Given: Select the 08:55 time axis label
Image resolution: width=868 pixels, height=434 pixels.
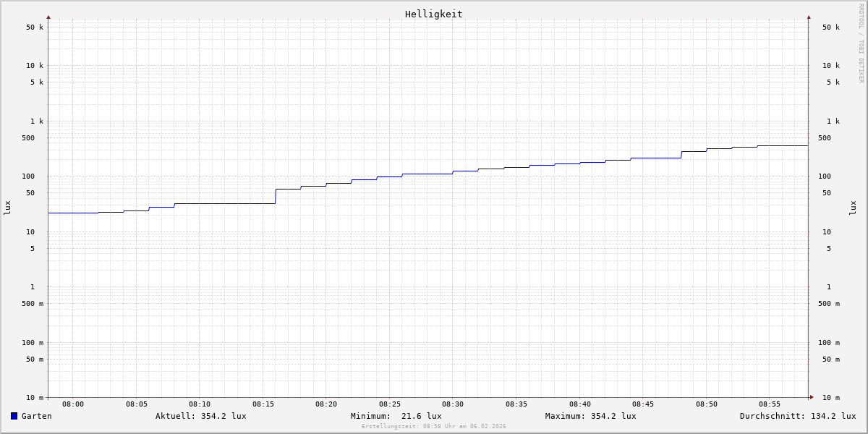Looking at the screenshot, I should (770, 404).
